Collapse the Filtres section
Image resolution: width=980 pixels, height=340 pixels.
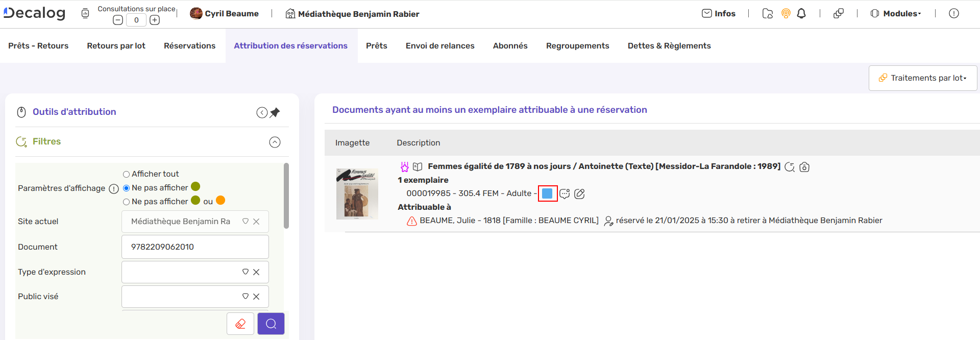(x=275, y=142)
